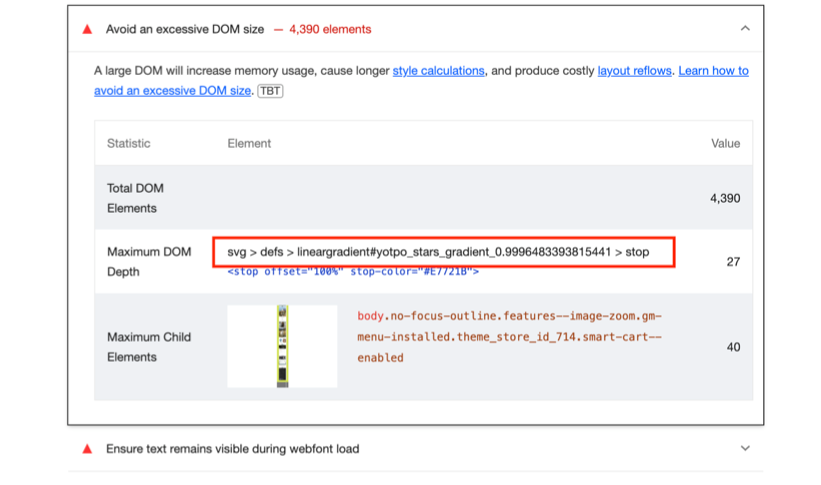Click red warning triangle beside Avoid excessive DOM

point(87,29)
